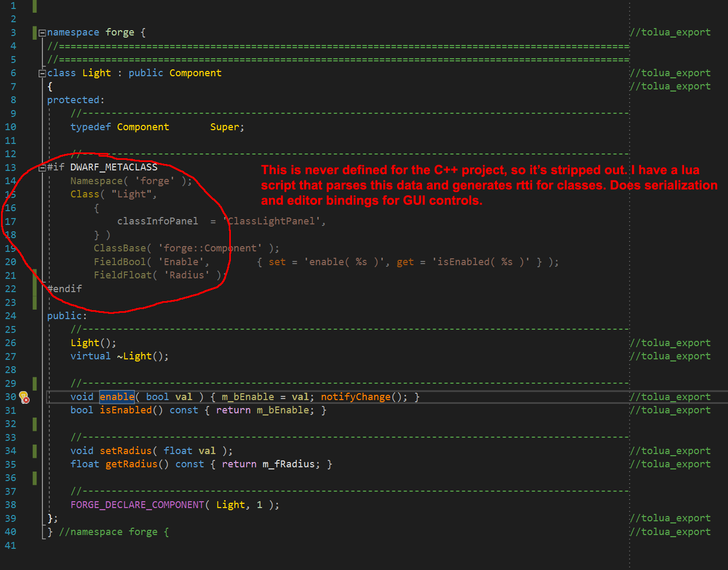Click the 'float' parameter type on line 34

point(178,451)
